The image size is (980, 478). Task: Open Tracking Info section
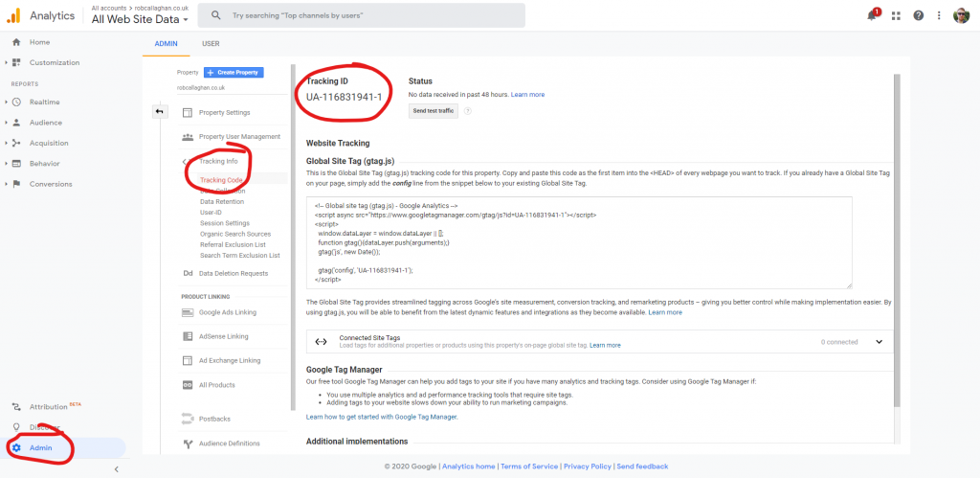pos(218,162)
